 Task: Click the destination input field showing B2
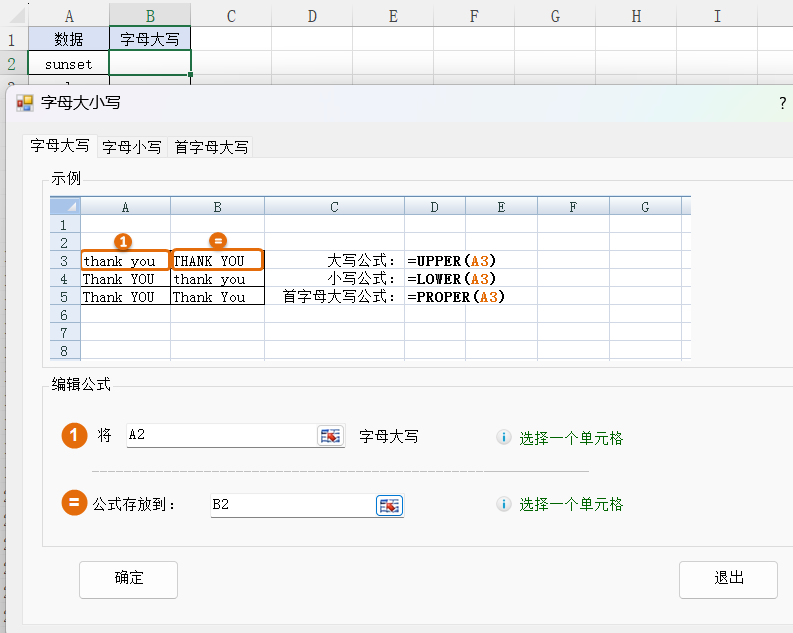[290, 505]
